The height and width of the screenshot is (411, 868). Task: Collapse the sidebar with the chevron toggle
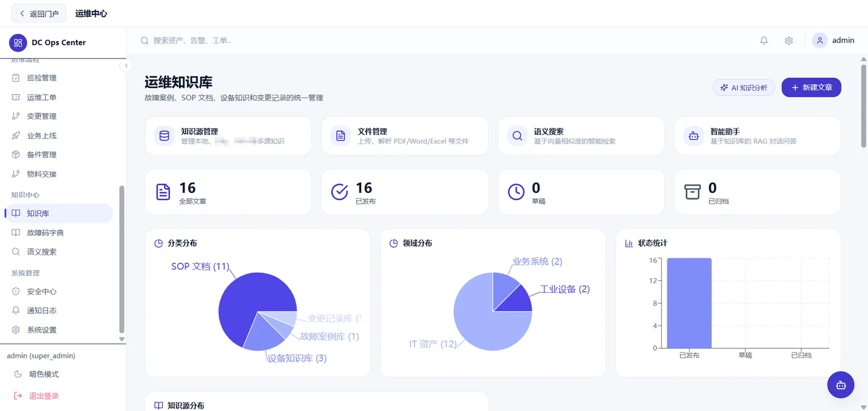tap(126, 66)
